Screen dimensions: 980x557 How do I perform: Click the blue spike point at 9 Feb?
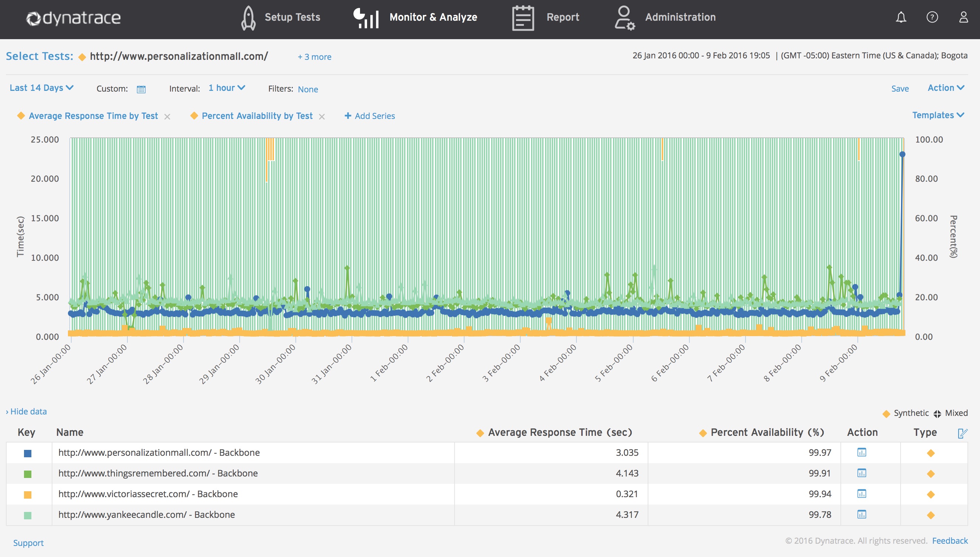[x=902, y=154]
